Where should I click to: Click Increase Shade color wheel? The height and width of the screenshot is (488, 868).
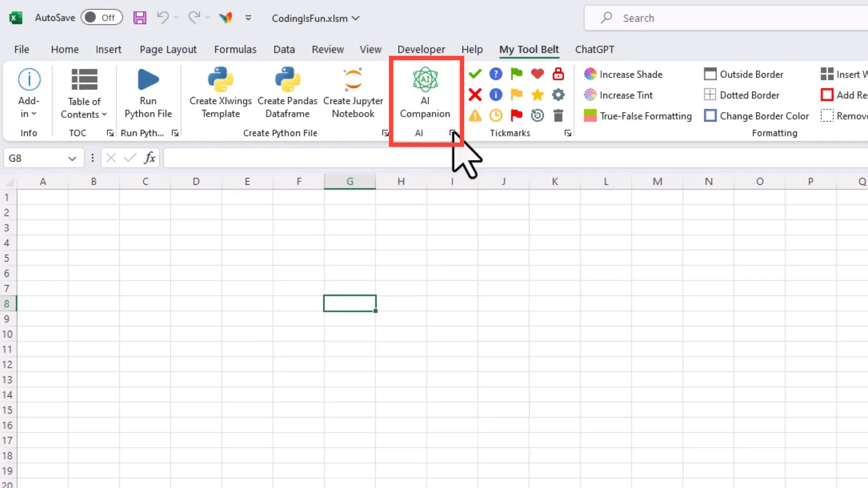click(590, 74)
